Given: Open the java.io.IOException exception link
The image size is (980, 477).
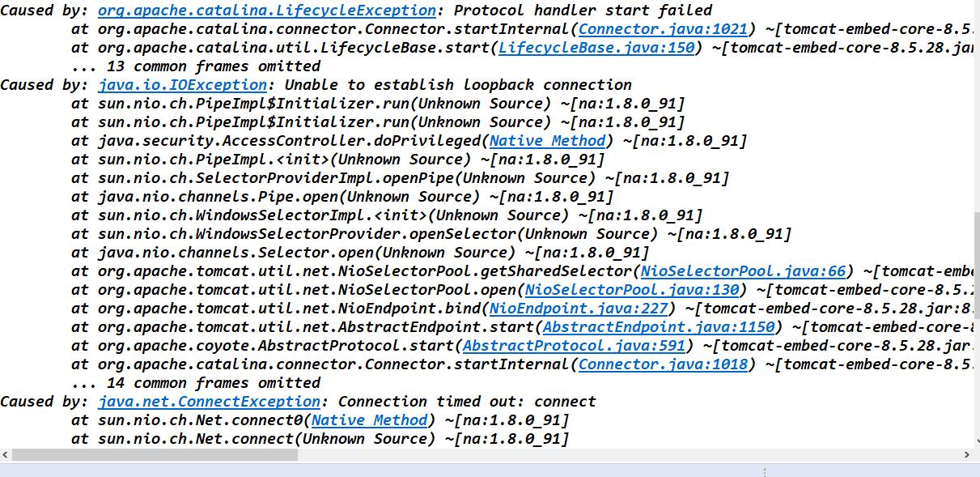Looking at the screenshot, I should (x=183, y=85).
